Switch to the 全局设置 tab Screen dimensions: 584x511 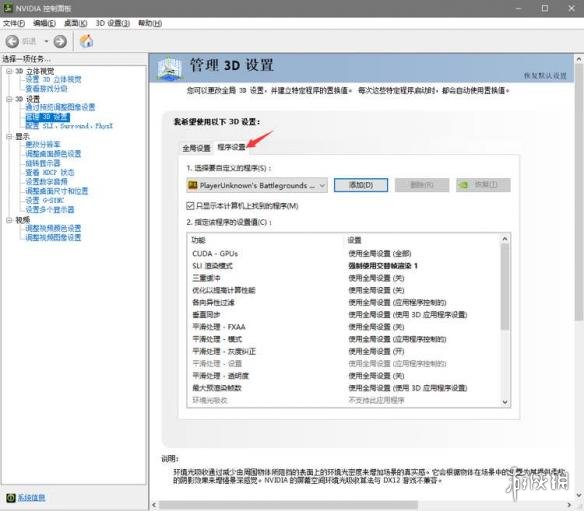pyautogui.click(x=196, y=148)
